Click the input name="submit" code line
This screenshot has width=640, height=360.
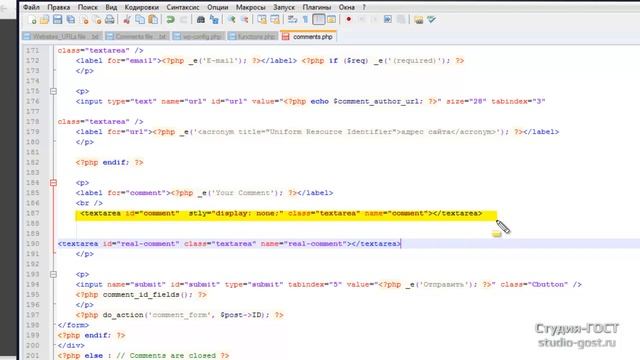tap(329, 284)
